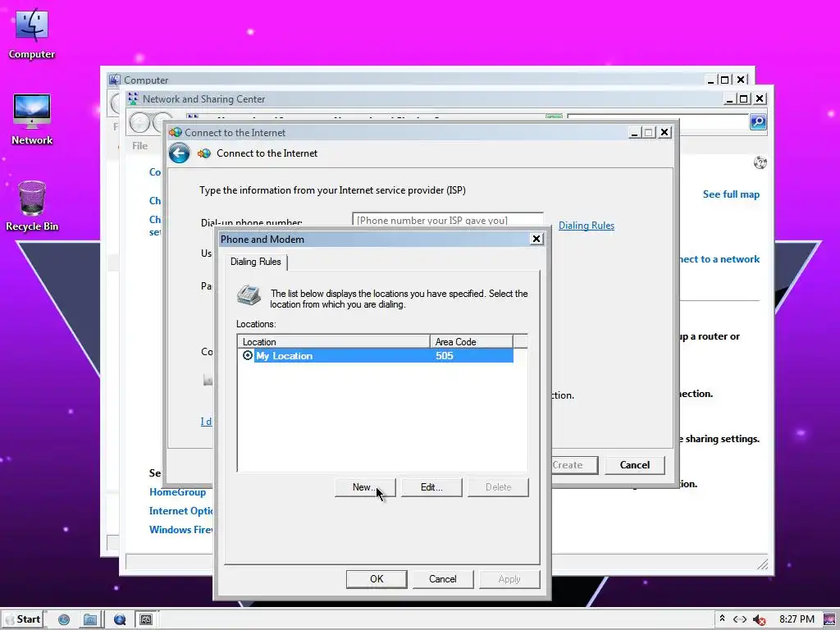Open the Dialing Rules link
Screen dimensions: 840x630
(x=586, y=226)
